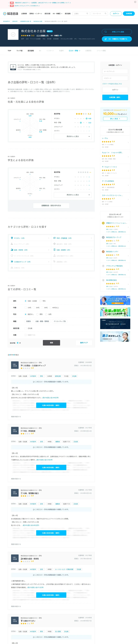Click the arrow on スターバックスコーヒージャパン card
This screenshot has width=138, height=644.
tap(128, 200)
